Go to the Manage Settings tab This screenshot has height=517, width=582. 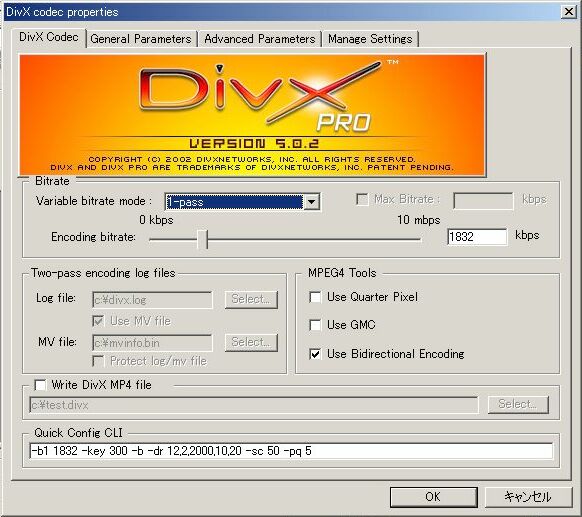370,39
